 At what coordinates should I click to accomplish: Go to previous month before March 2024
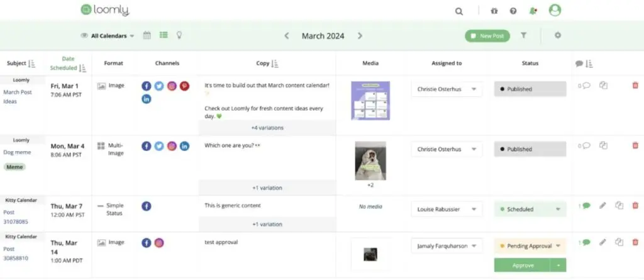[x=287, y=36]
